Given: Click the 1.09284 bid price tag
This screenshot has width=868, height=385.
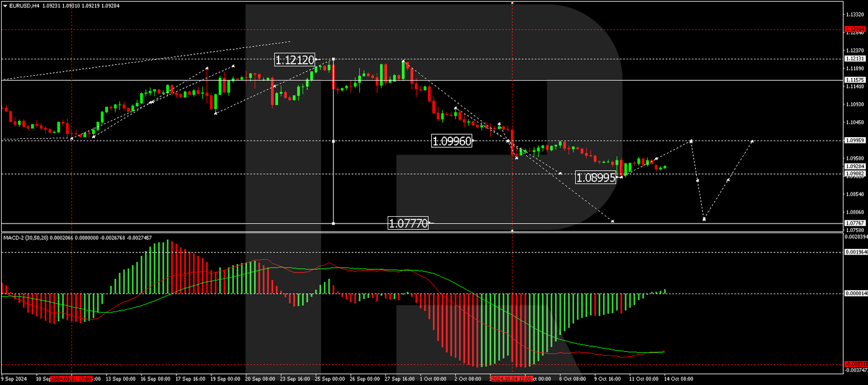Looking at the screenshot, I should click(854, 167).
